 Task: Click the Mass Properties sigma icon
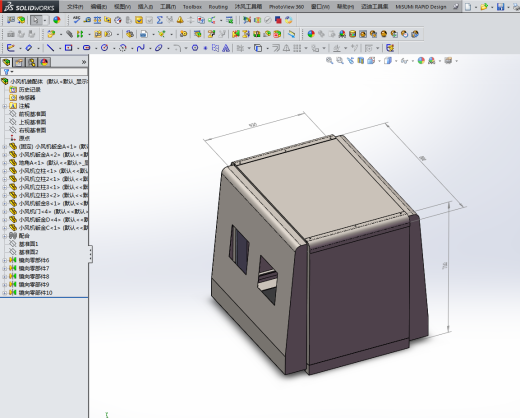(160, 20)
